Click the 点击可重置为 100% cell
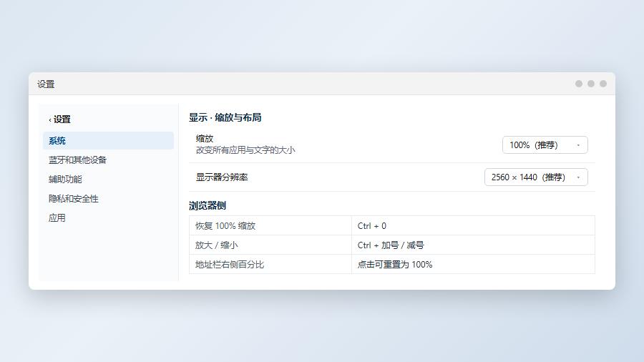The width and height of the screenshot is (644, 362). (x=473, y=264)
